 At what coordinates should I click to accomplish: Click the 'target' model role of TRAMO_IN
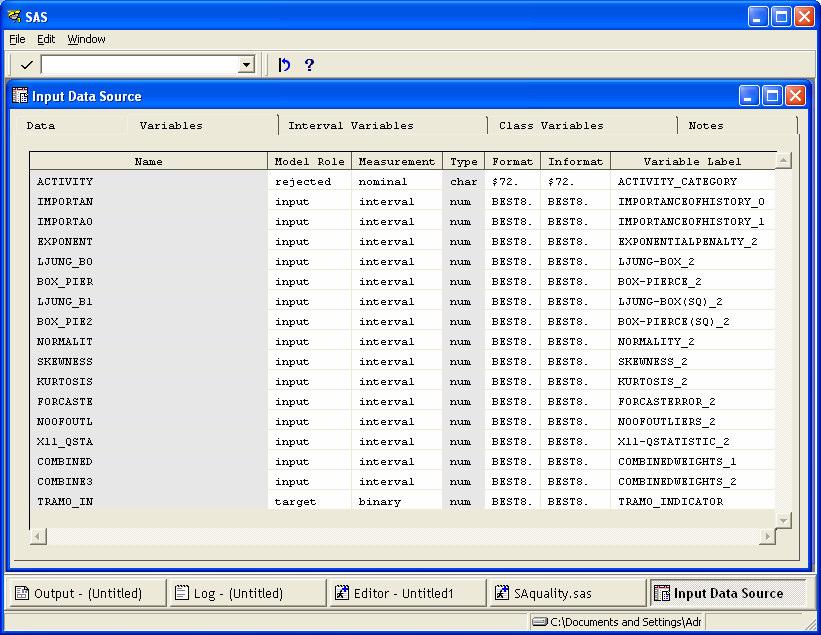point(295,502)
